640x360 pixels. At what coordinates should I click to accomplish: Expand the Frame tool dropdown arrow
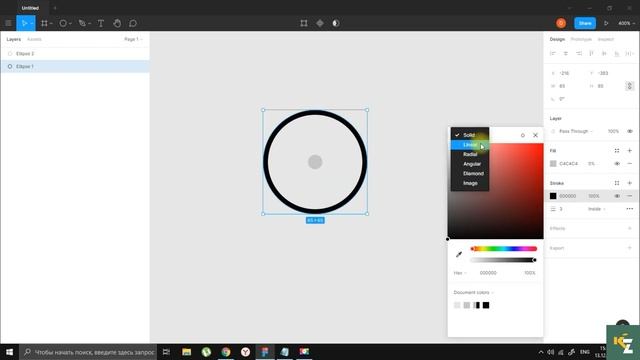51,24
